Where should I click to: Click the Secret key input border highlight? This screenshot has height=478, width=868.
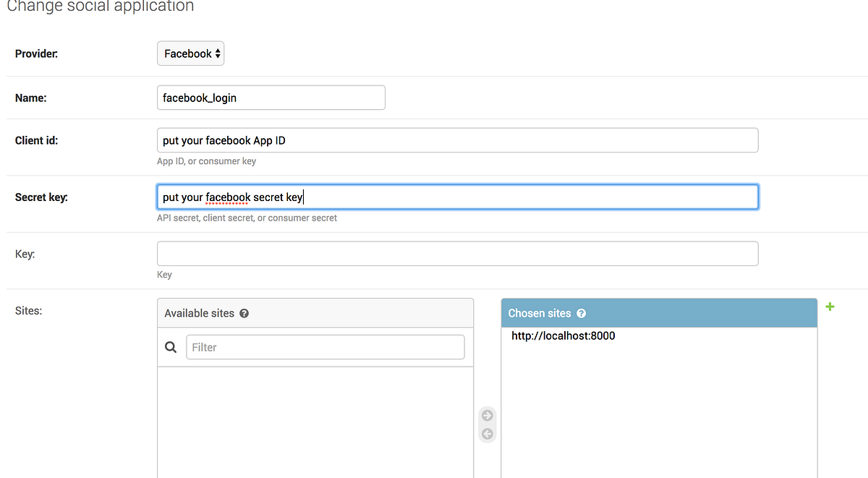pyautogui.click(x=457, y=197)
